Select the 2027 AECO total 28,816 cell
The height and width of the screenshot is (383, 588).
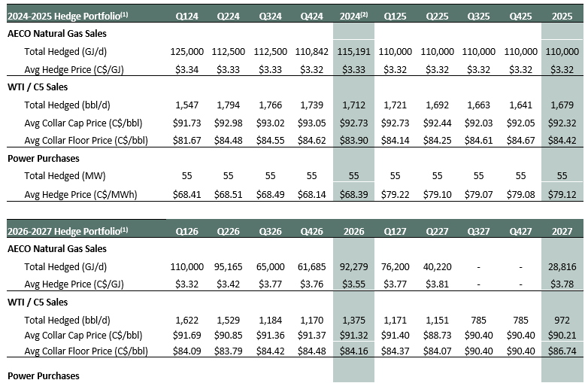pyautogui.click(x=562, y=266)
